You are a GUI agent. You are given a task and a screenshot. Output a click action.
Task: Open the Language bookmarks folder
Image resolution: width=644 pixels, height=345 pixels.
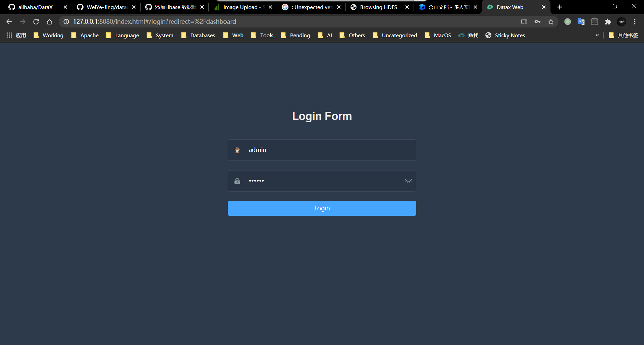tap(122, 35)
